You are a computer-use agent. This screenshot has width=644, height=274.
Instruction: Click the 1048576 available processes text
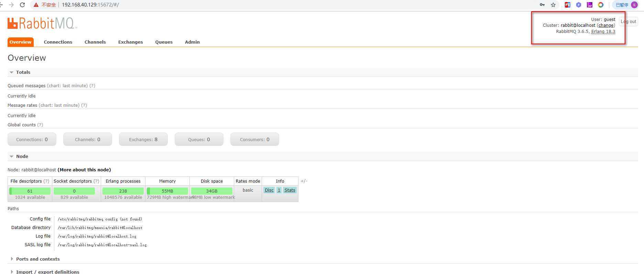123,197
